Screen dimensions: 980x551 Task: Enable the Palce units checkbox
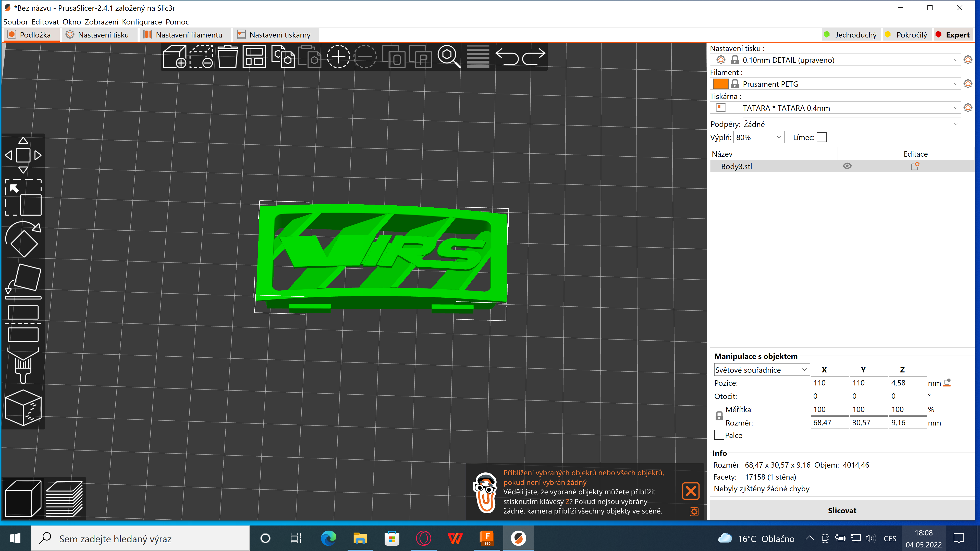[x=719, y=435]
